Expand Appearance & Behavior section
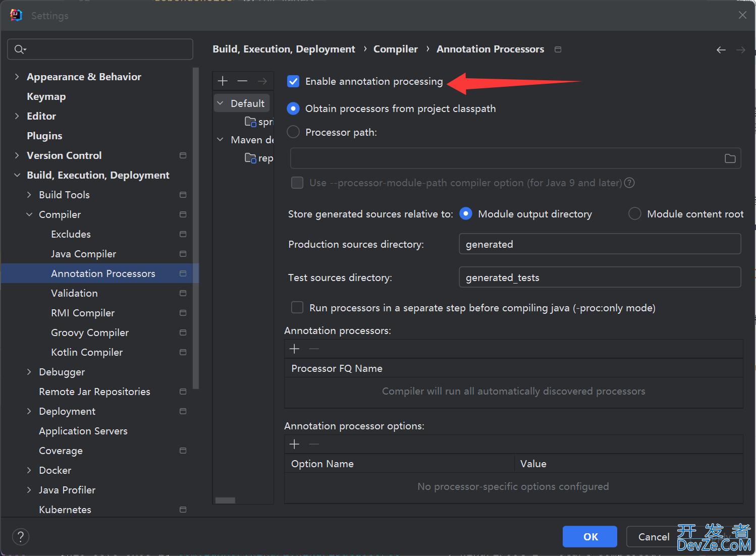This screenshot has height=556, width=756. [17, 77]
